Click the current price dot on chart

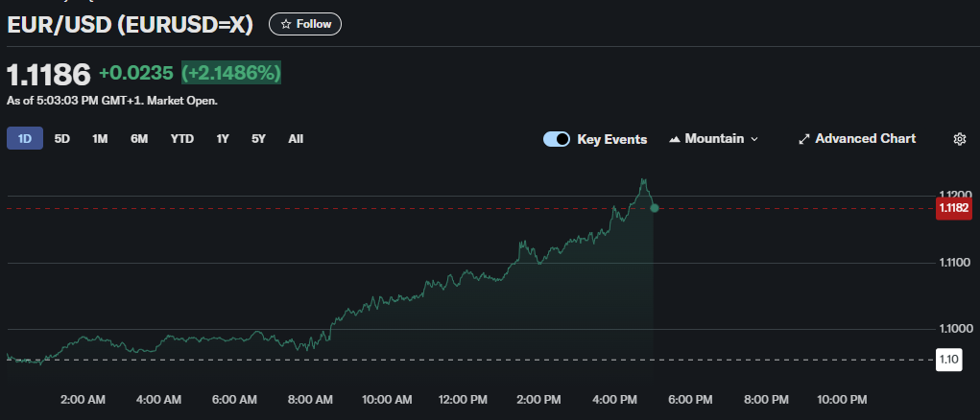[655, 208]
